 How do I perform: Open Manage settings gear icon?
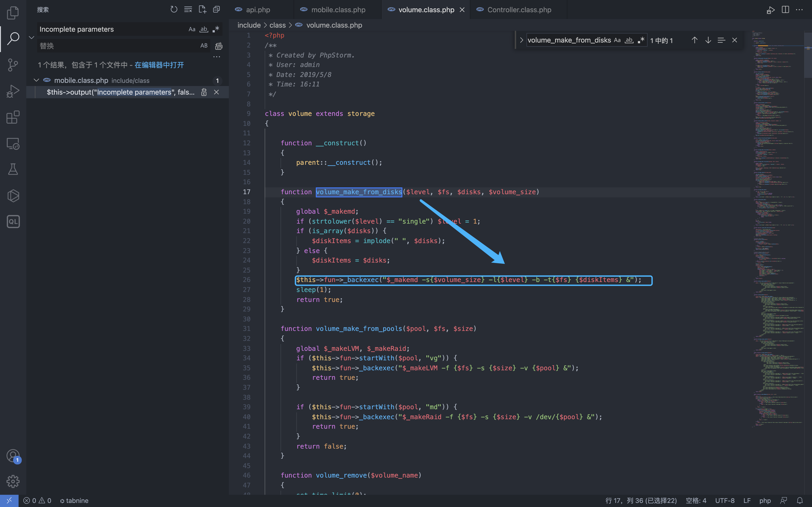(x=13, y=481)
